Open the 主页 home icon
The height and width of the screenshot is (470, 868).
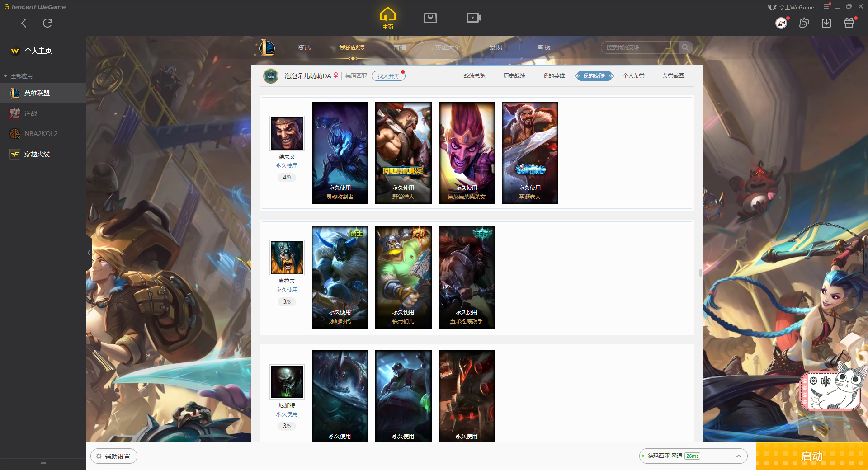pos(388,19)
